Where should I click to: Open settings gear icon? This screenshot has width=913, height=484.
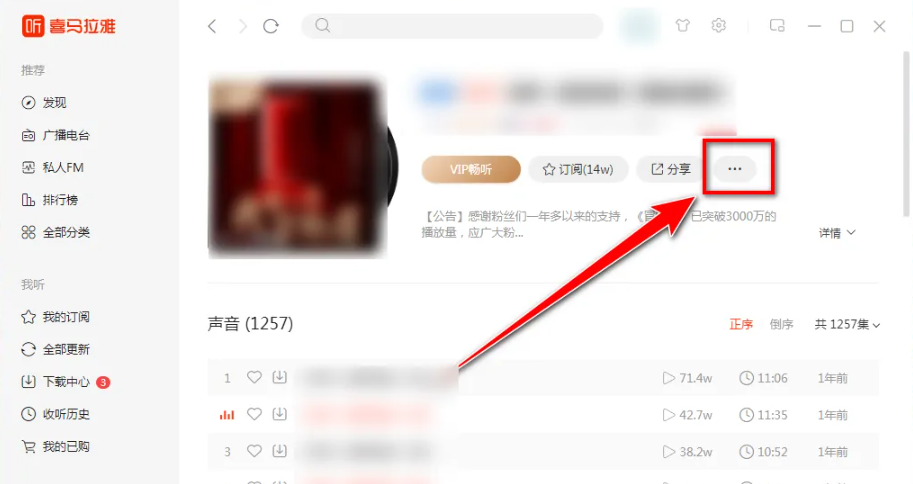coord(719,26)
